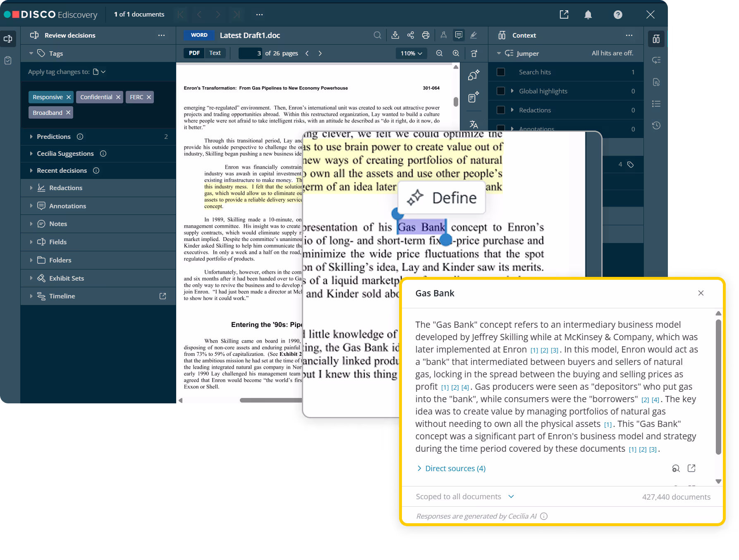Expand the Folders section

[31, 260]
